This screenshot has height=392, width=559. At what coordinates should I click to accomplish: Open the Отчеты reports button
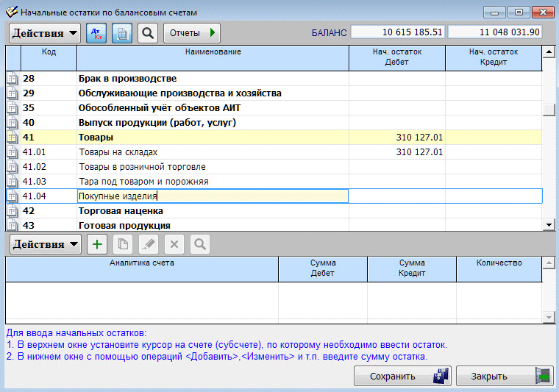(192, 33)
